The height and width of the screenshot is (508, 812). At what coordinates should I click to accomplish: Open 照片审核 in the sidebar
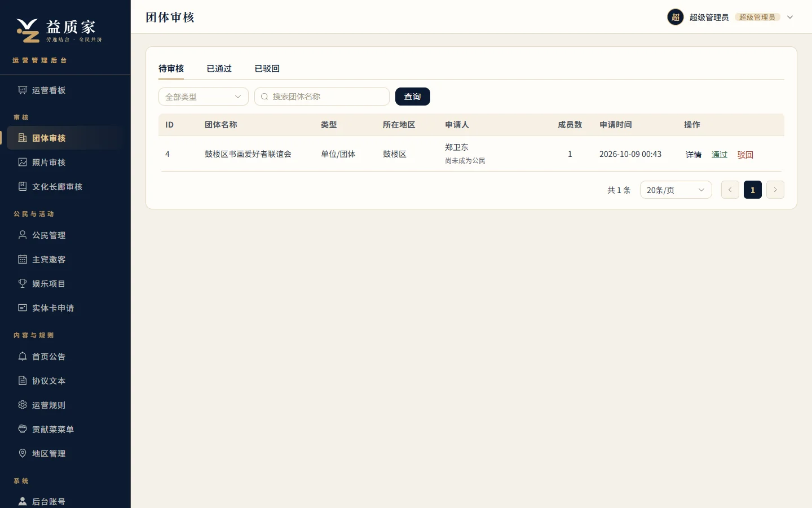point(65,163)
